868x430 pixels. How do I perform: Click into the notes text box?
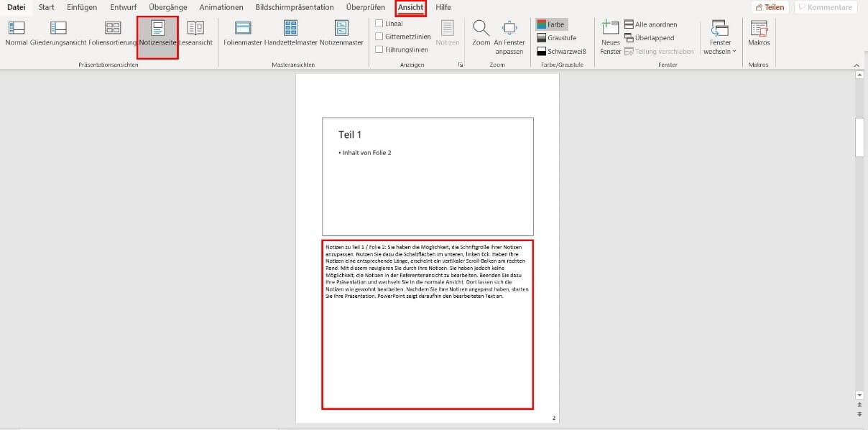pyautogui.click(x=428, y=324)
